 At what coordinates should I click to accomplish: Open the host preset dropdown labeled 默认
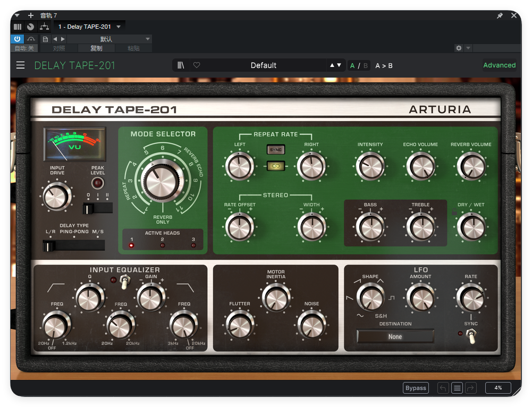(x=109, y=39)
